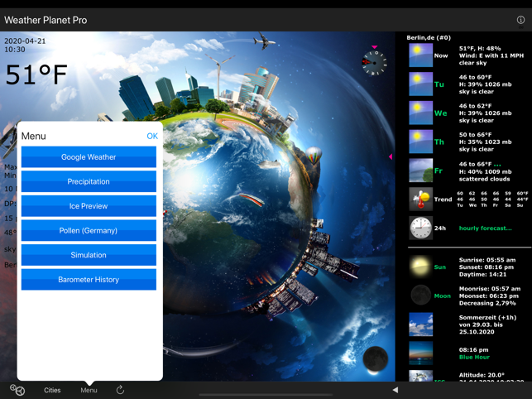The height and width of the screenshot is (399, 532).
Task: Click '46 to 60°F' Tuesday range
Action: 475,77
